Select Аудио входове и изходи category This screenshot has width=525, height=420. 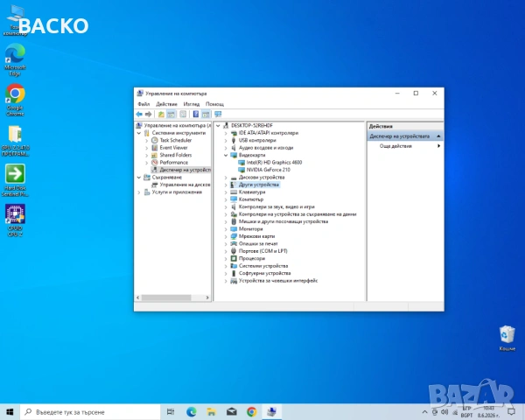[266, 148]
